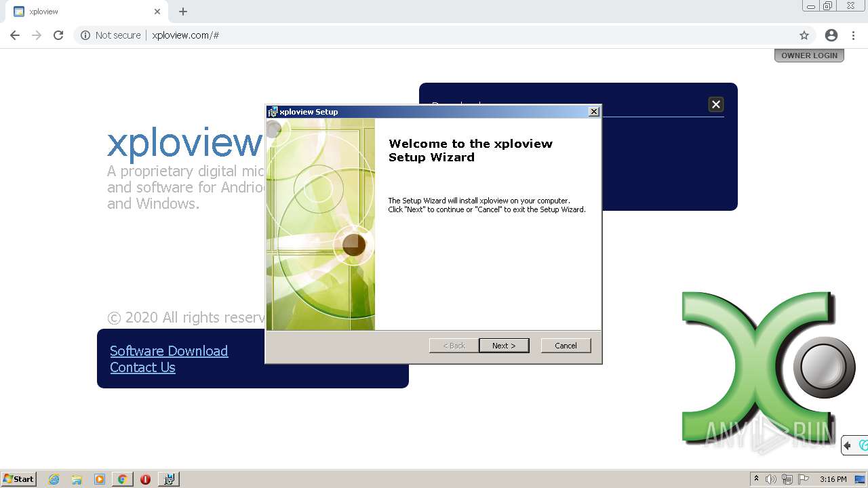Cancel the xploview Setup wizard
The height and width of the screenshot is (488, 868).
[566, 346]
